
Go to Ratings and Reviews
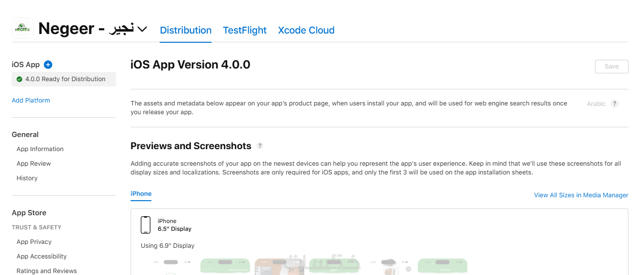point(47,271)
